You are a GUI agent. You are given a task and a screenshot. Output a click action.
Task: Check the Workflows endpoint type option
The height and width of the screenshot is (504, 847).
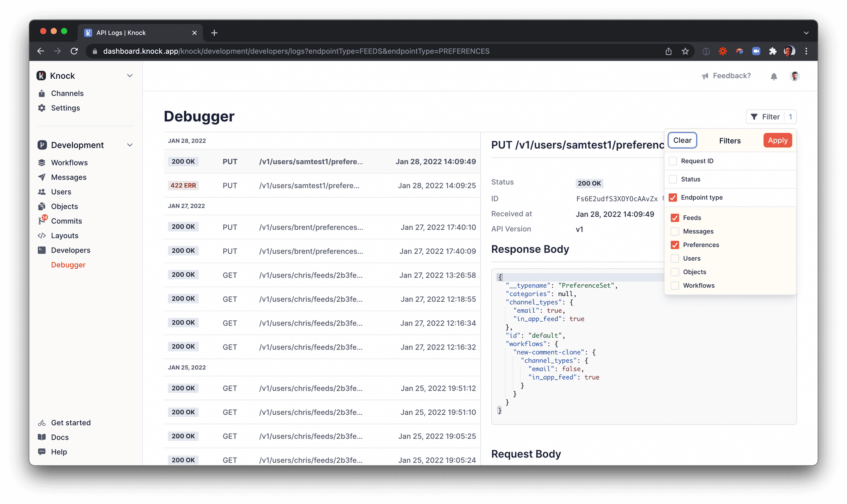pyautogui.click(x=675, y=285)
